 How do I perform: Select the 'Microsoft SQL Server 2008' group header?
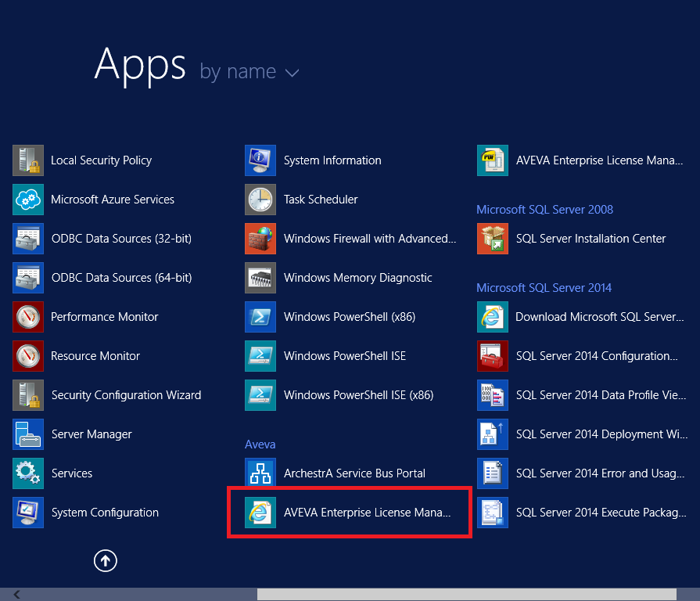(544, 210)
